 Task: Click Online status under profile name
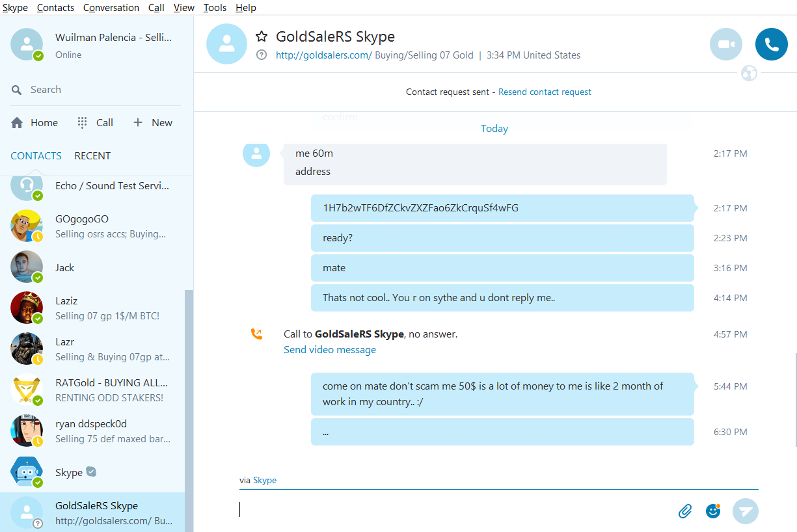pyautogui.click(x=68, y=55)
